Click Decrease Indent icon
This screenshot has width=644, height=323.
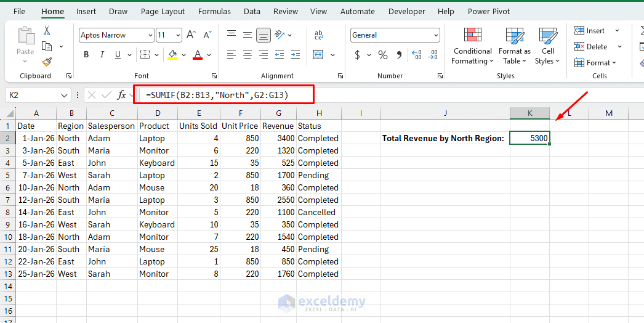coord(280,54)
